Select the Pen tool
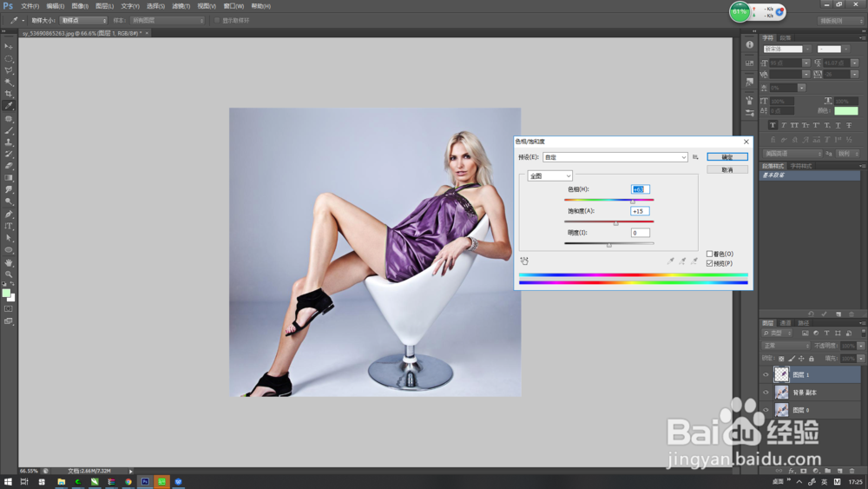 pos(9,215)
